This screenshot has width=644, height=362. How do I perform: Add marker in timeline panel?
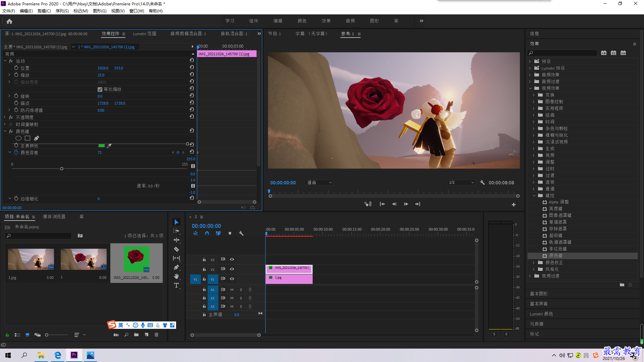(x=230, y=233)
